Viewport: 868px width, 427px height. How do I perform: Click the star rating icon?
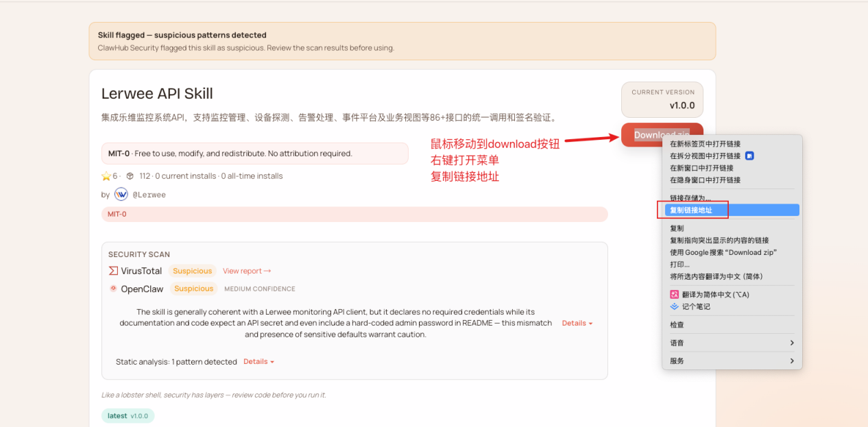point(106,176)
